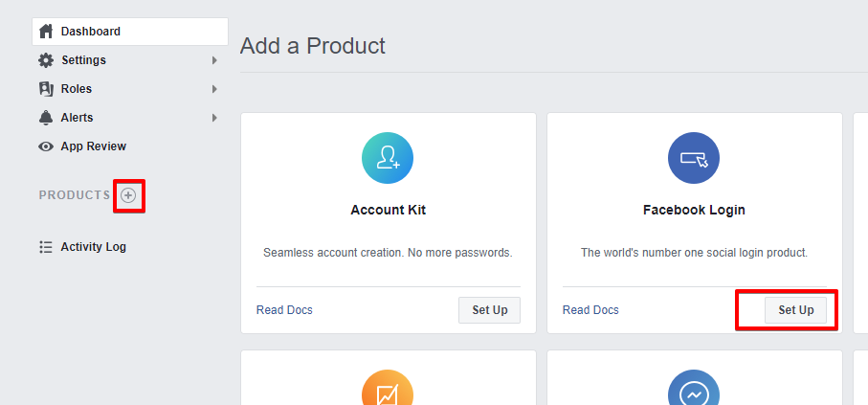Click the Settings gear icon
Screen dimensions: 868x405
coord(46,59)
